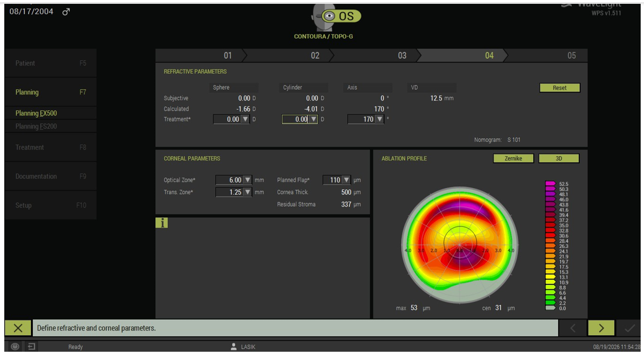The image size is (644, 356).
Task: Click the power icon in the status bar
Action: (x=16, y=346)
